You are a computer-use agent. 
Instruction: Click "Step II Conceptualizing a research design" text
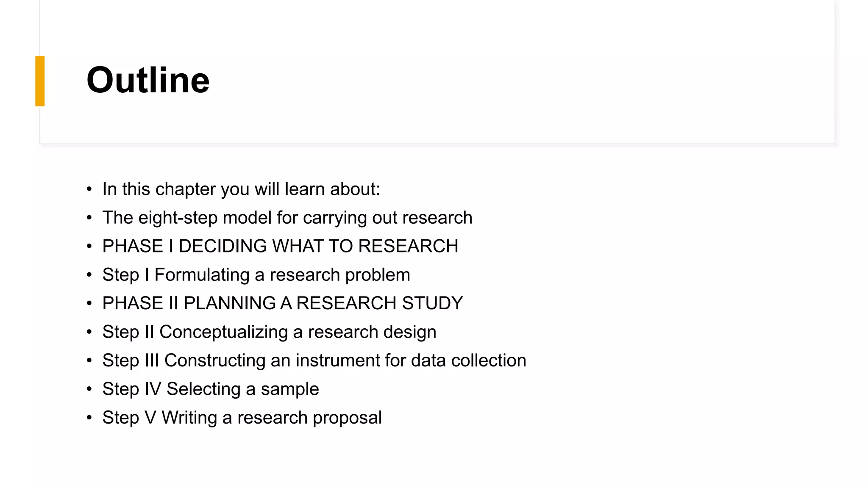coord(269,332)
